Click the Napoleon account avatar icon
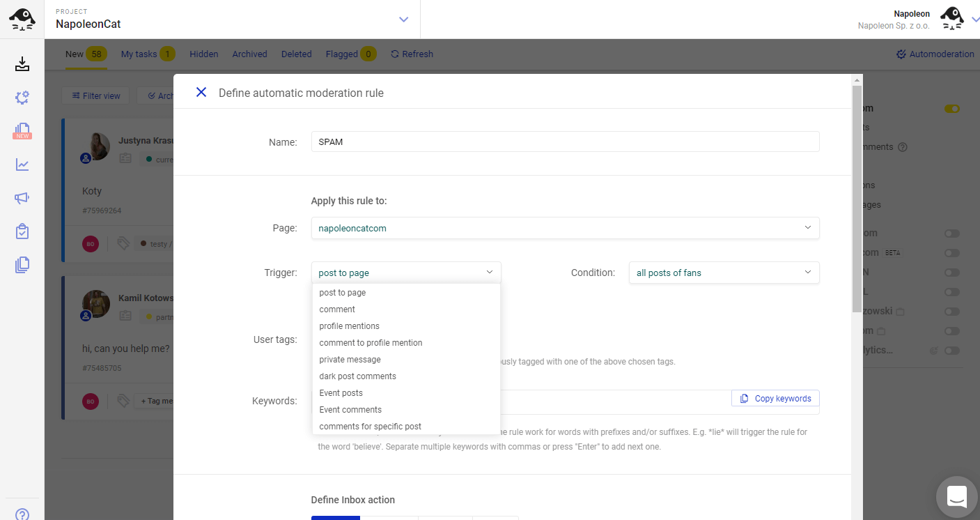This screenshot has height=520, width=980. pyautogui.click(x=952, y=19)
